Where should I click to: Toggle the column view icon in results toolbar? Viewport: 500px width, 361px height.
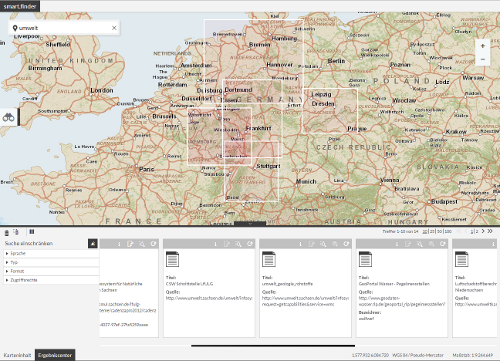[32, 232]
